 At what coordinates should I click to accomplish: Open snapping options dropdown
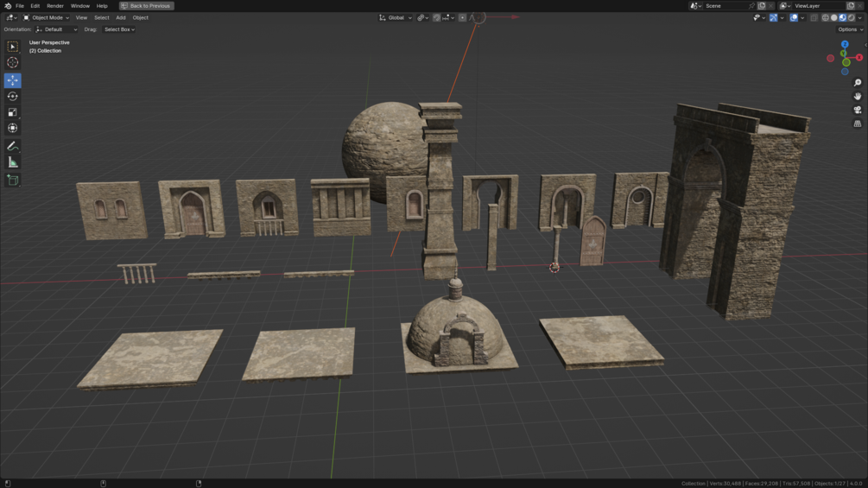448,17
